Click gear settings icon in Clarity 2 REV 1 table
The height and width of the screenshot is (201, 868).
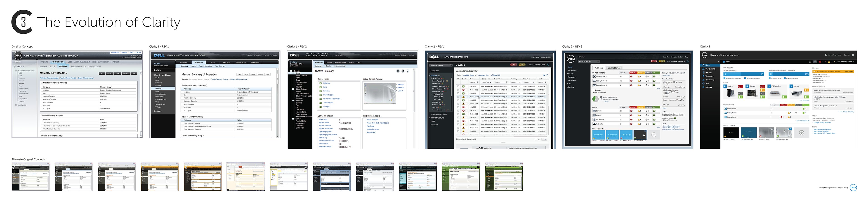(544, 75)
